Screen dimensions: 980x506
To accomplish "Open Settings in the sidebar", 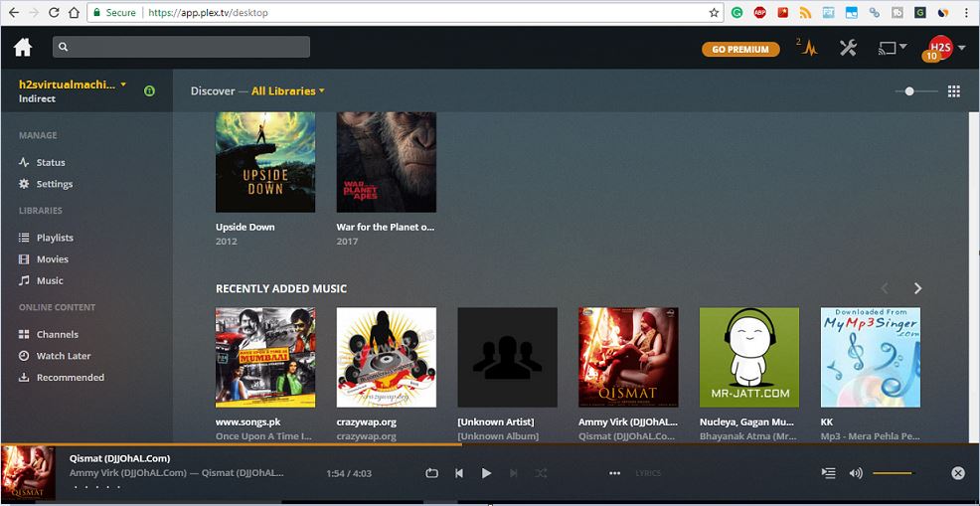I will click(46, 184).
